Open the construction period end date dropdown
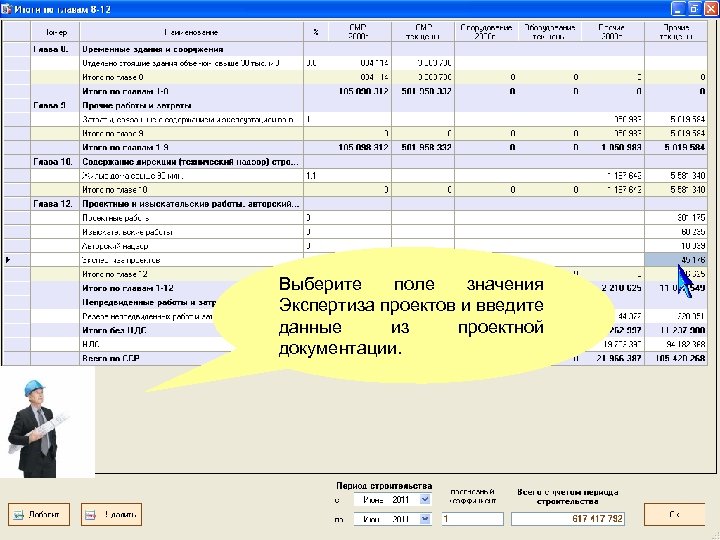 click(425, 519)
